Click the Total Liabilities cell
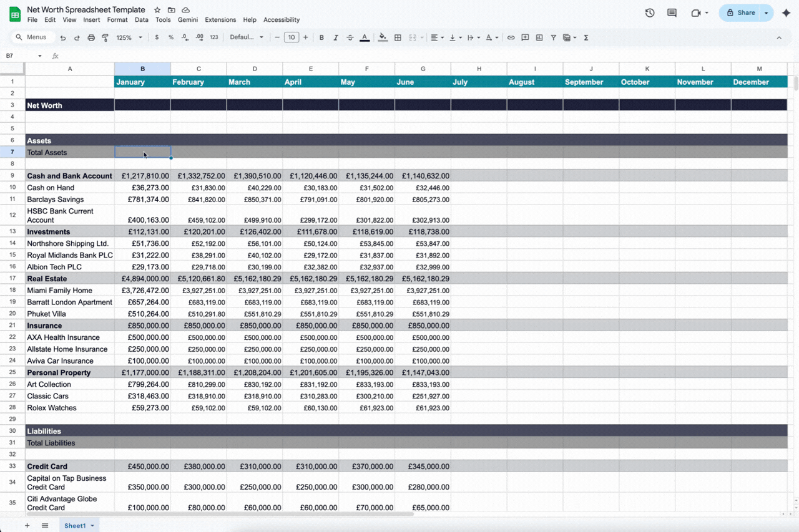The image size is (799, 532). (70, 443)
